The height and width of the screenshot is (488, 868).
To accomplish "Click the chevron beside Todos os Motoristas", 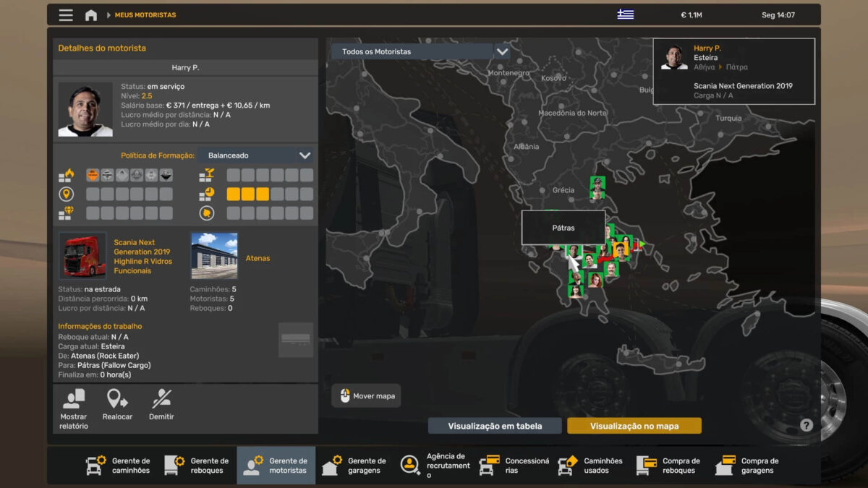I will pyautogui.click(x=502, y=52).
